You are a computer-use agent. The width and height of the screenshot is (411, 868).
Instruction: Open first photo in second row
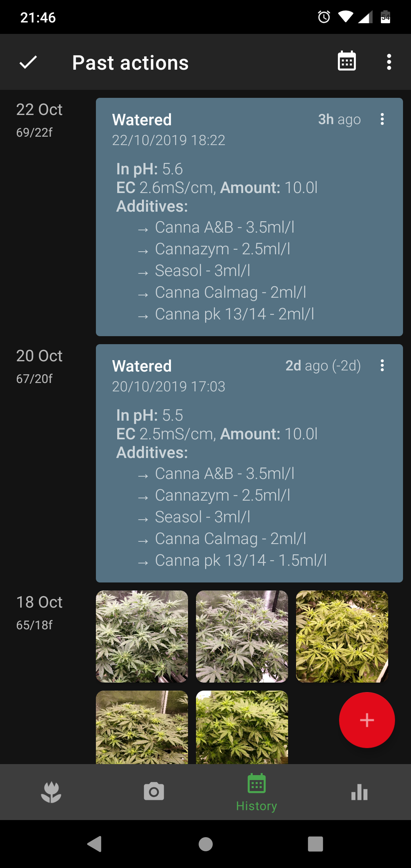(x=142, y=727)
